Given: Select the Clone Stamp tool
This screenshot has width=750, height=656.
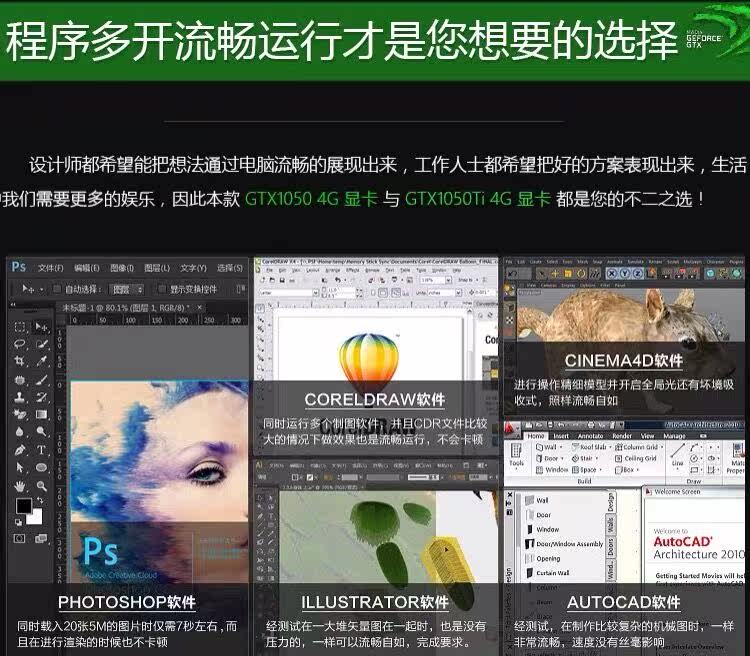Looking at the screenshot, I should (x=20, y=397).
